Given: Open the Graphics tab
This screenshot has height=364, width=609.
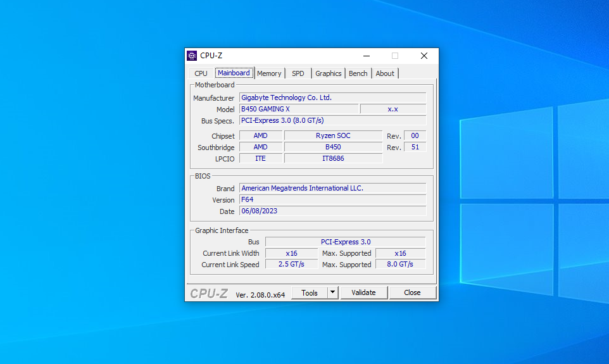Looking at the screenshot, I should (x=328, y=73).
